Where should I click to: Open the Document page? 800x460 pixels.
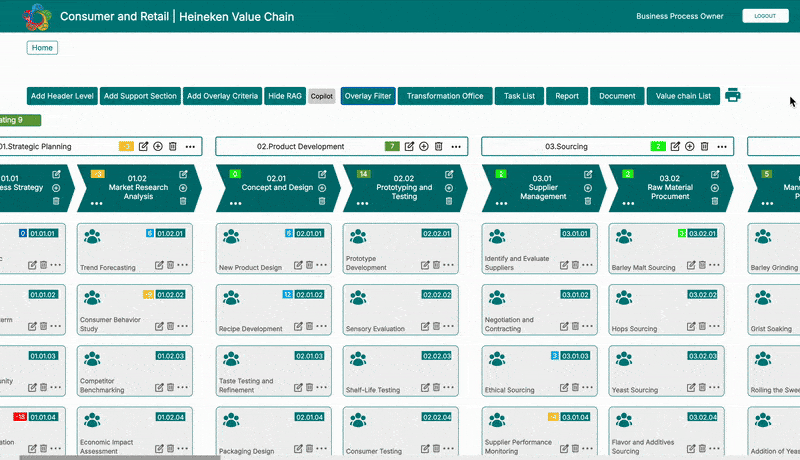[x=617, y=96]
